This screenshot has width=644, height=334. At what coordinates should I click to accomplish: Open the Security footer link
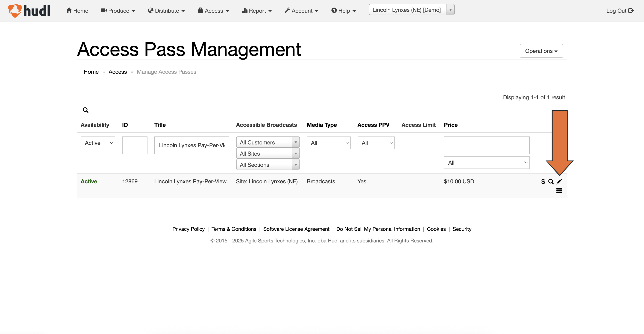(x=462, y=229)
